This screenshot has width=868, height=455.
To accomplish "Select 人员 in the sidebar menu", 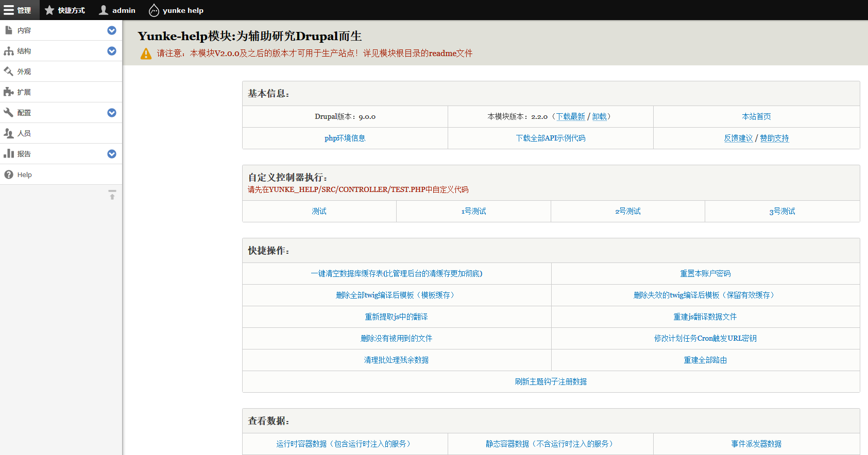I will pyautogui.click(x=61, y=133).
